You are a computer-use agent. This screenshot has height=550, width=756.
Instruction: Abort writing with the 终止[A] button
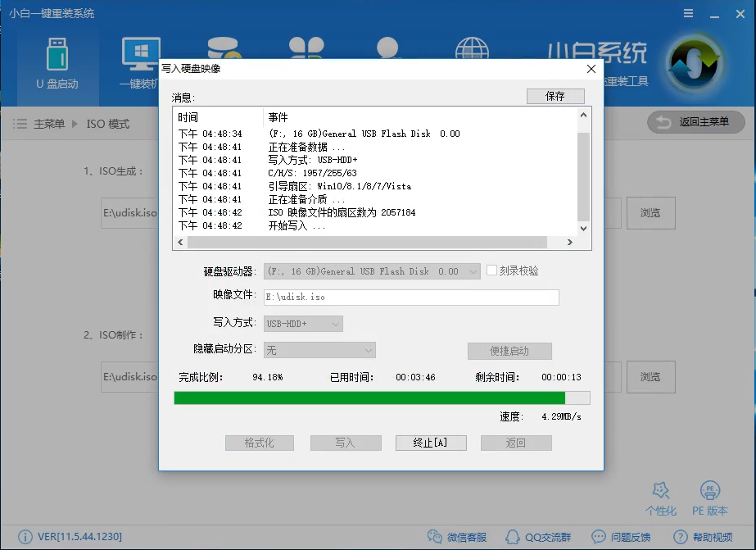click(431, 443)
